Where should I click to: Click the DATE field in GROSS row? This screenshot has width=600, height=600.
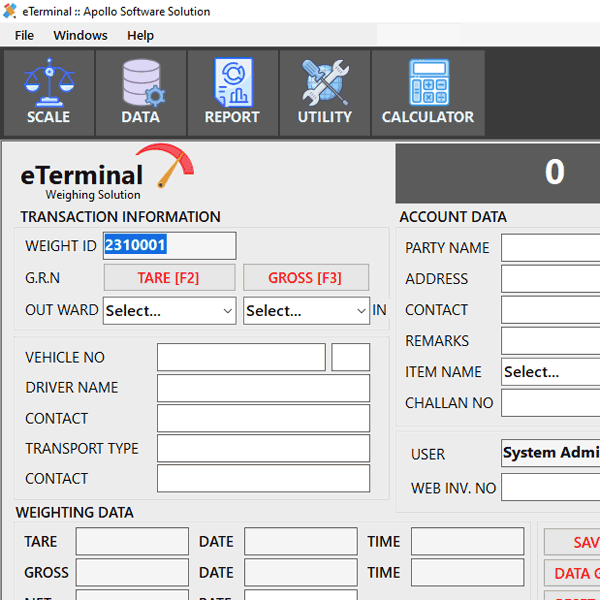(x=301, y=572)
